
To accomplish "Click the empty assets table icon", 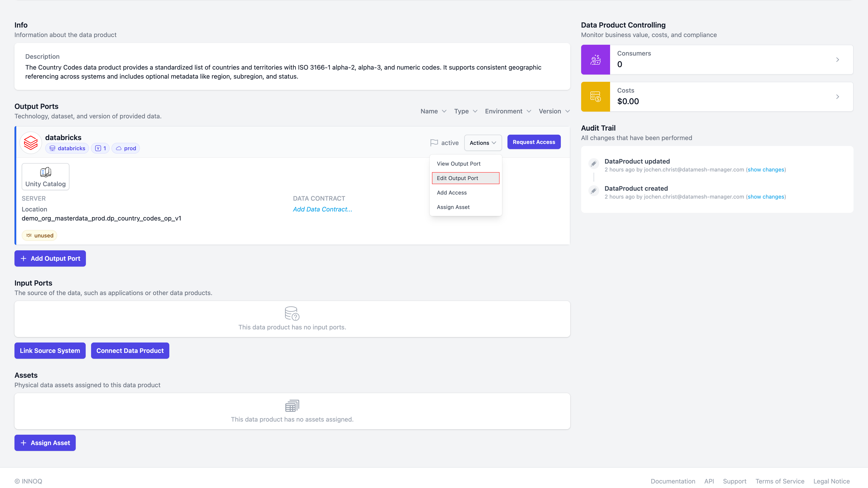I will [x=292, y=406].
